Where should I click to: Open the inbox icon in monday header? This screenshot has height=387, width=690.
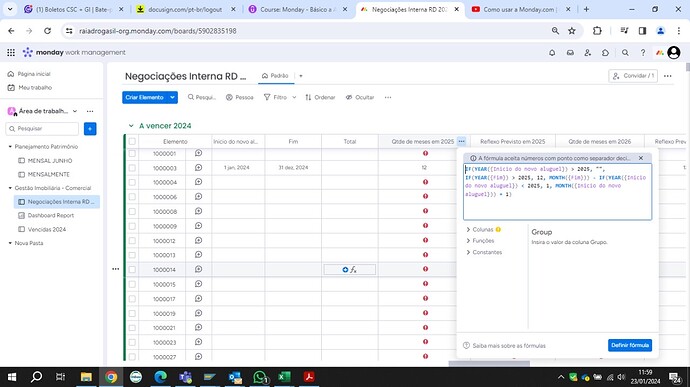[570, 52]
